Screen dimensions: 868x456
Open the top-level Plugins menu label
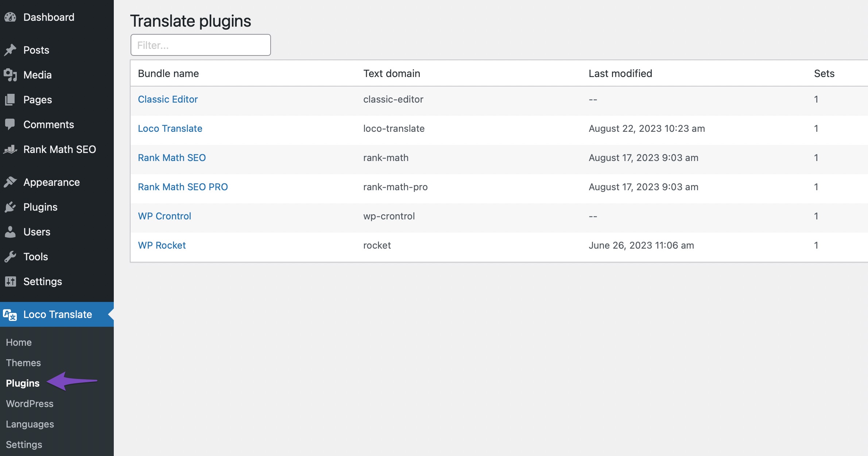pos(40,207)
